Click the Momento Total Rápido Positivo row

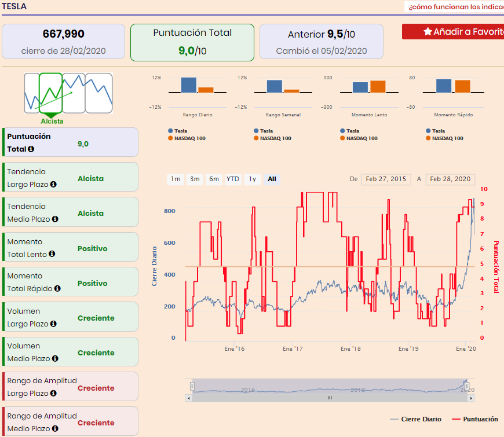tap(71, 282)
